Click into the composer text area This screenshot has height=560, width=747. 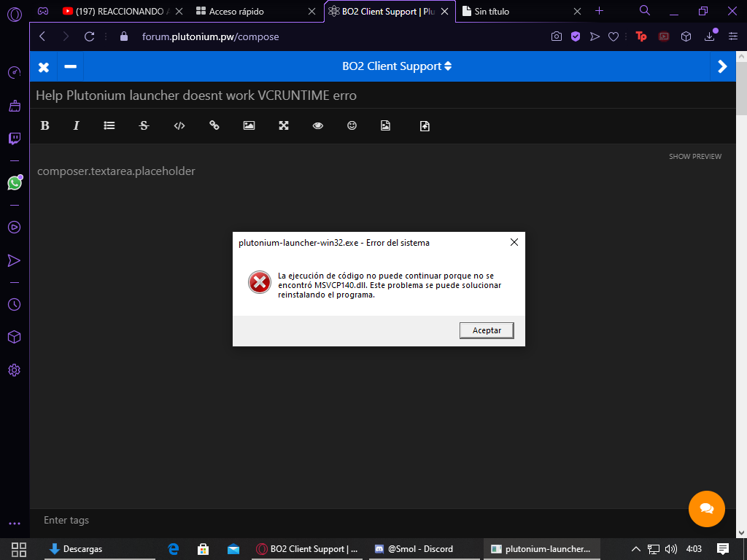[382, 326]
